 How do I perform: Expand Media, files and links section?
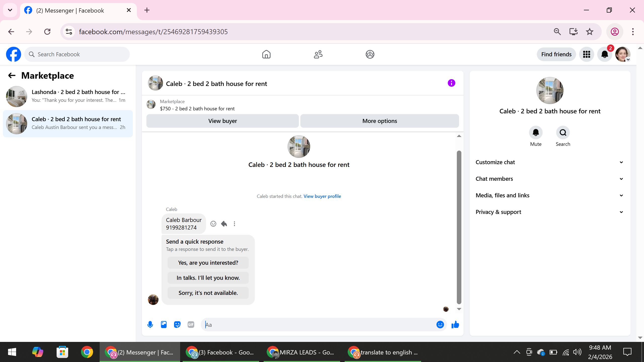550,195
